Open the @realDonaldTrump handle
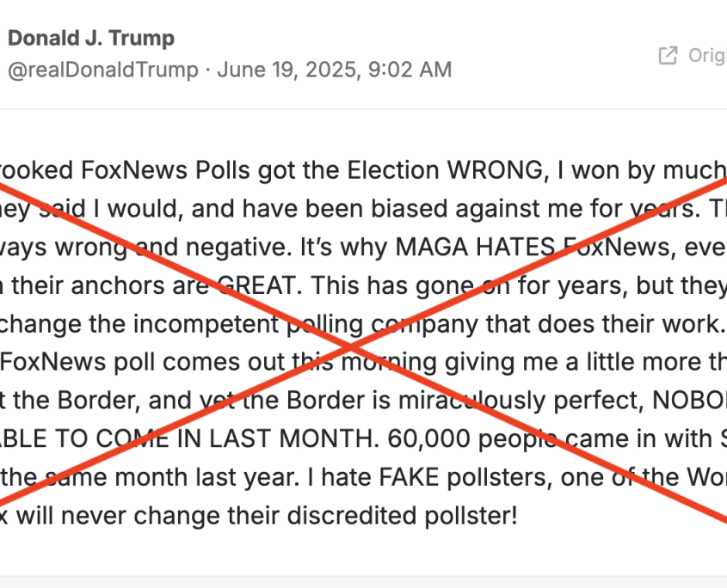 103,70
